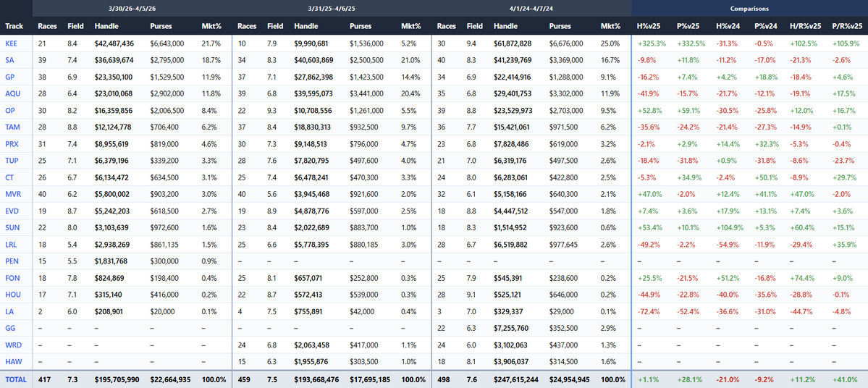The image size is (868, 388).
Task: Open the WRD track link
Action: pyautogui.click(x=12, y=345)
